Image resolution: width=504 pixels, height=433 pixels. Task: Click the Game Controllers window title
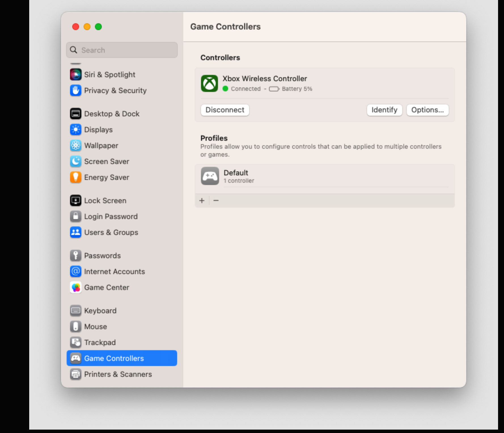225,27
